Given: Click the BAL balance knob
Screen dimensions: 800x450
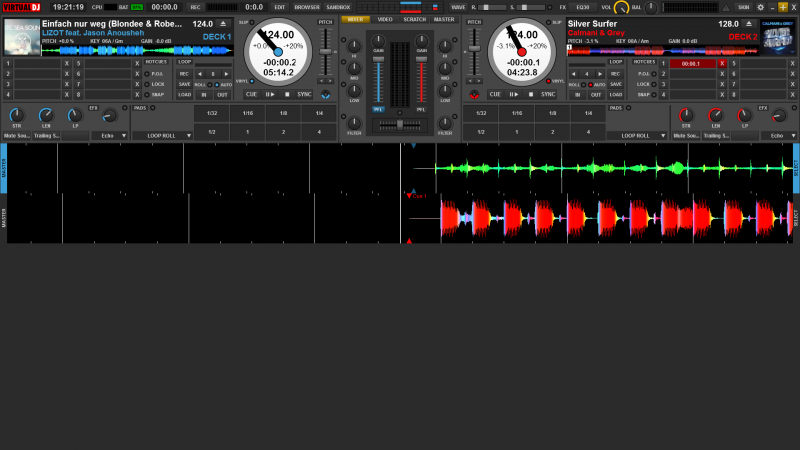Looking at the screenshot, I should tap(651, 8).
